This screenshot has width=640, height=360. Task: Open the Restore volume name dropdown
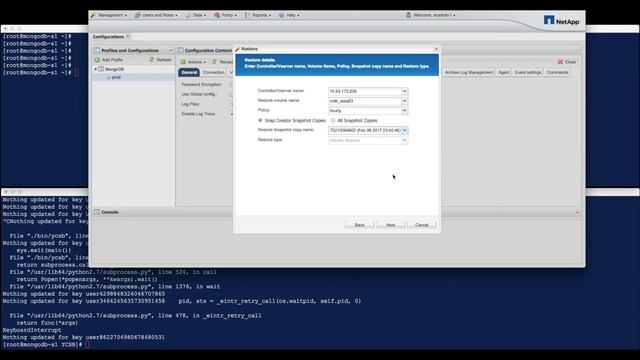[x=404, y=101]
